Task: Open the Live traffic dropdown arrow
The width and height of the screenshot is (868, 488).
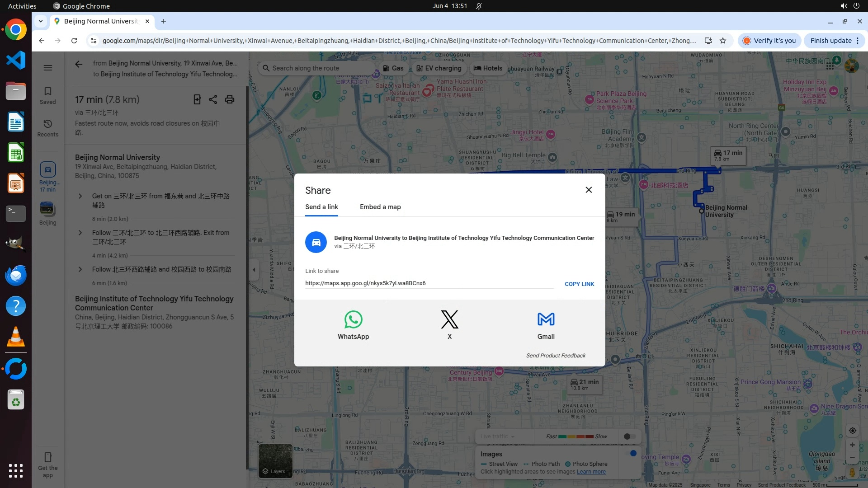Action: click(513, 436)
